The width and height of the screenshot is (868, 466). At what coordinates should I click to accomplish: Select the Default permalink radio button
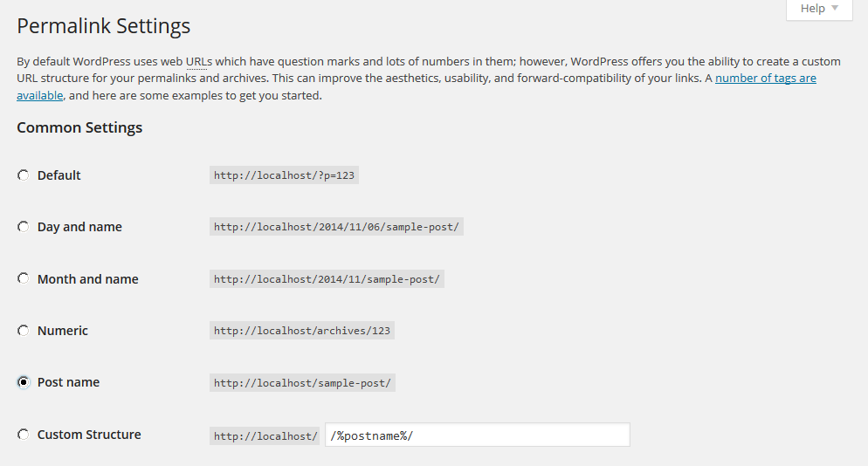(24, 175)
